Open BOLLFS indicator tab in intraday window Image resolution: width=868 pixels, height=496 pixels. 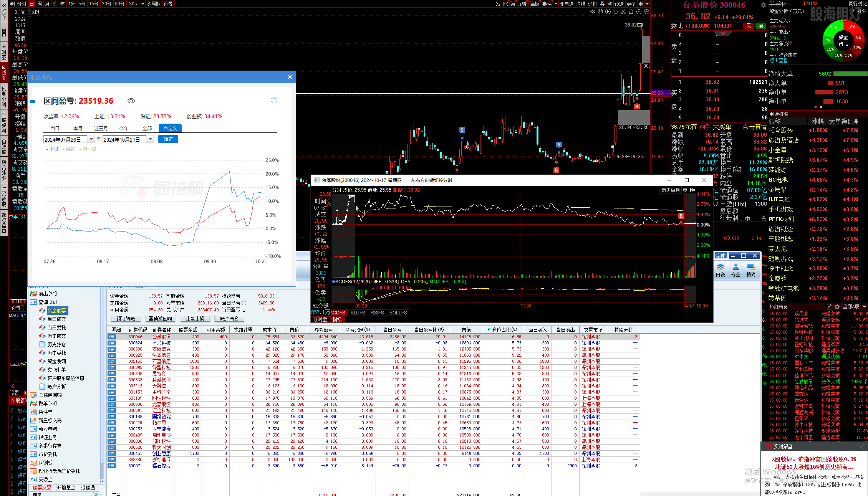point(398,313)
